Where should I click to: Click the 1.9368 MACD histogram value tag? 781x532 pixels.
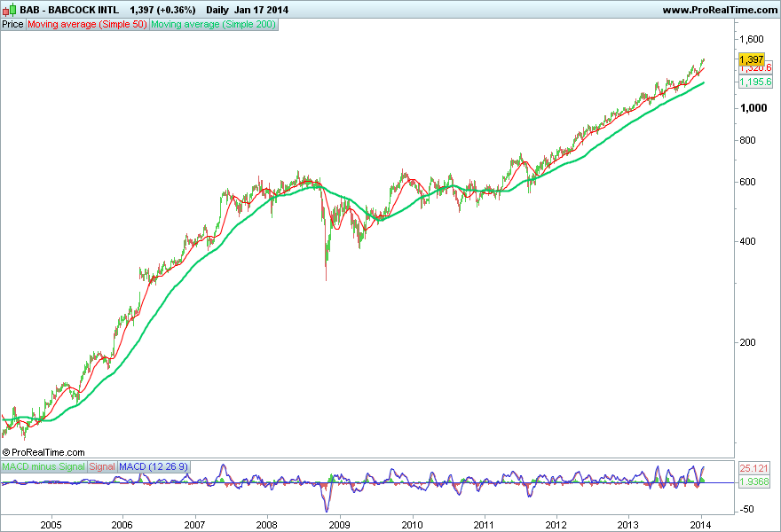tap(754, 481)
